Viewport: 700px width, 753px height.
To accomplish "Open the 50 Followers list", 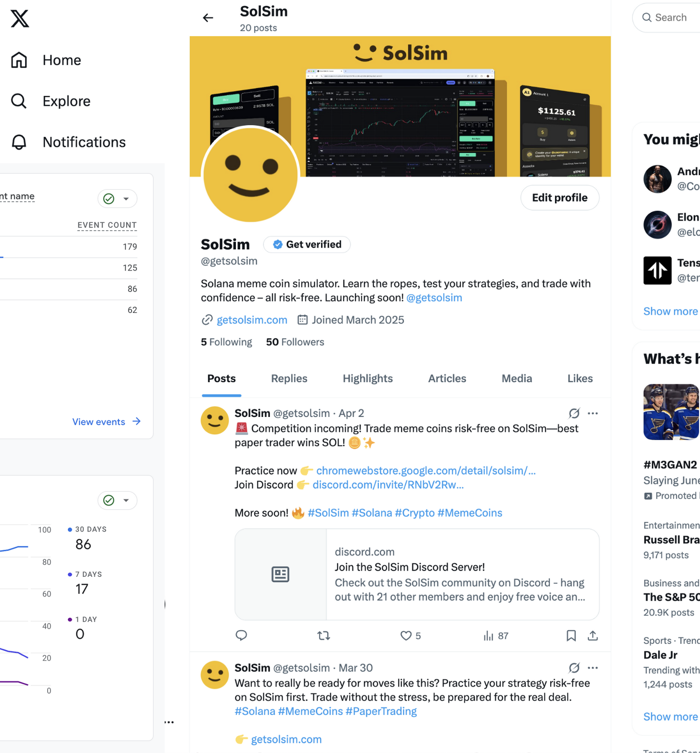I will pos(295,342).
